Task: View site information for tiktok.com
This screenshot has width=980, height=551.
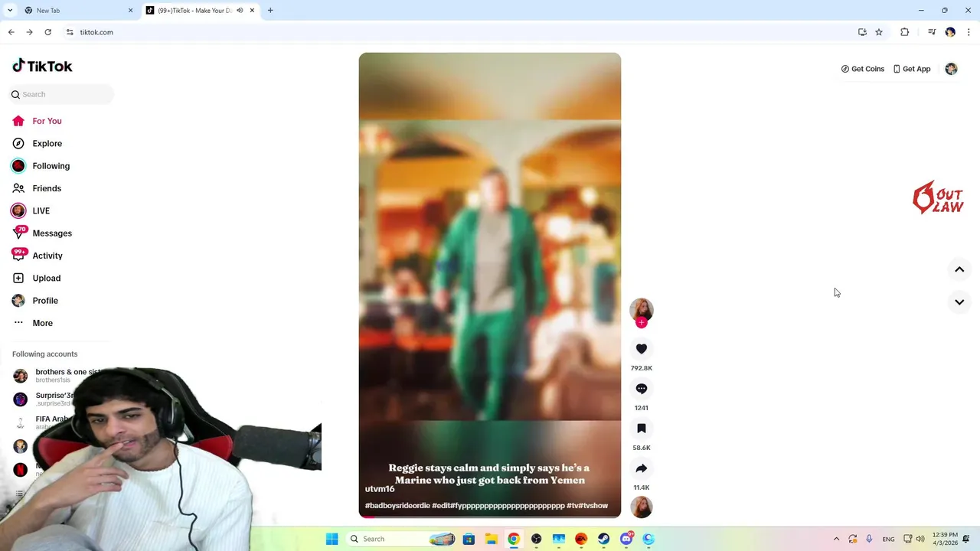Action: tap(70, 32)
